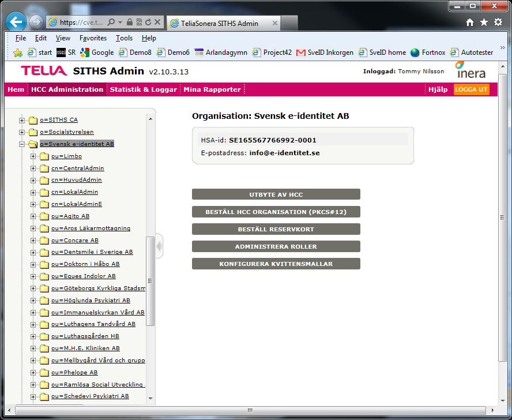Click the tree panel vertical scrollbar thumb
This screenshot has width=512, height=420.
pos(150,281)
